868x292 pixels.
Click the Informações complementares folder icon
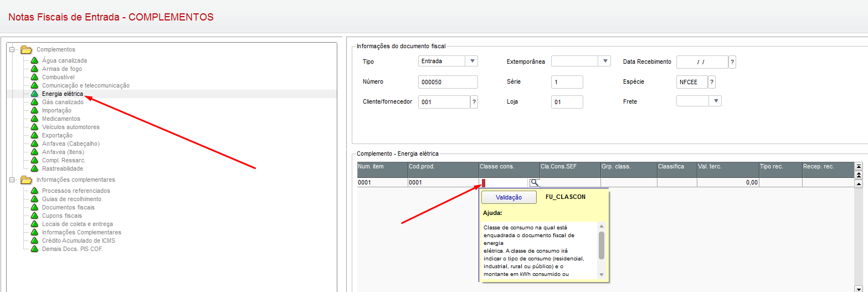click(26, 180)
